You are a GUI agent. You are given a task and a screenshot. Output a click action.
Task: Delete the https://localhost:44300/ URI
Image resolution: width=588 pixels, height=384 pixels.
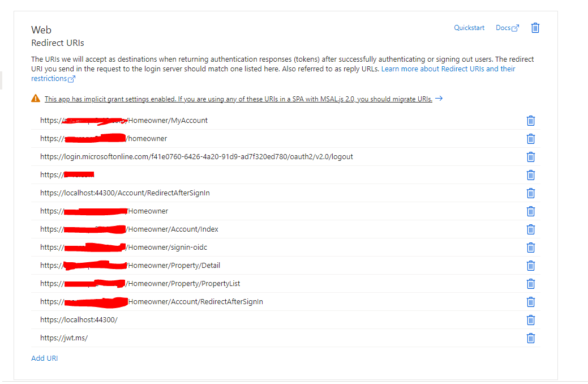[x=531, y=320]
